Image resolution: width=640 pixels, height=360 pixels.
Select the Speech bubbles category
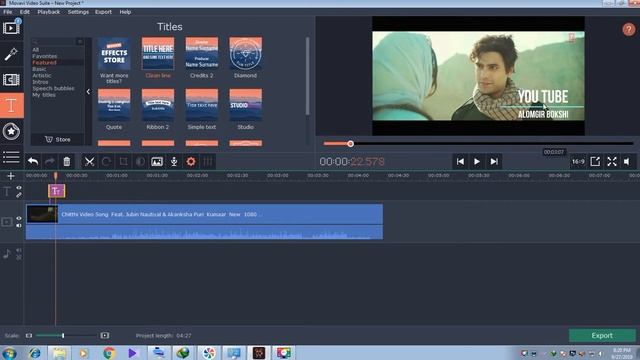point(53,88)
